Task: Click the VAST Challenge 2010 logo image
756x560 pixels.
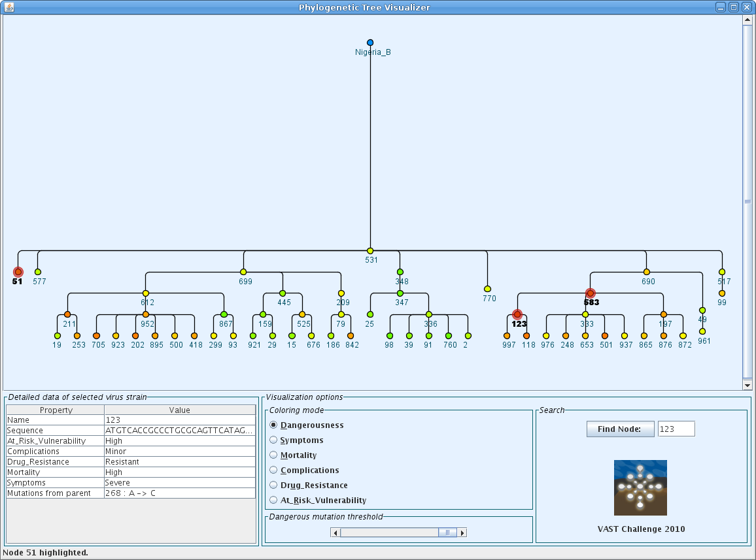Action: pyautogui.click(x=640, y=487)
